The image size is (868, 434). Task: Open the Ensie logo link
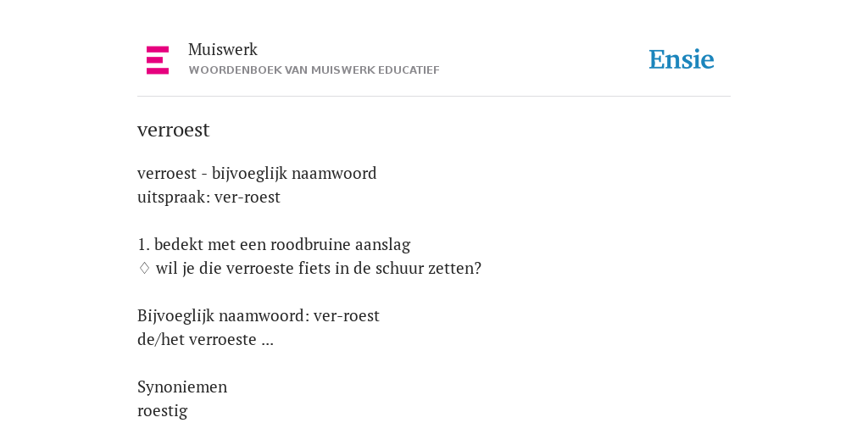(682, 60)
